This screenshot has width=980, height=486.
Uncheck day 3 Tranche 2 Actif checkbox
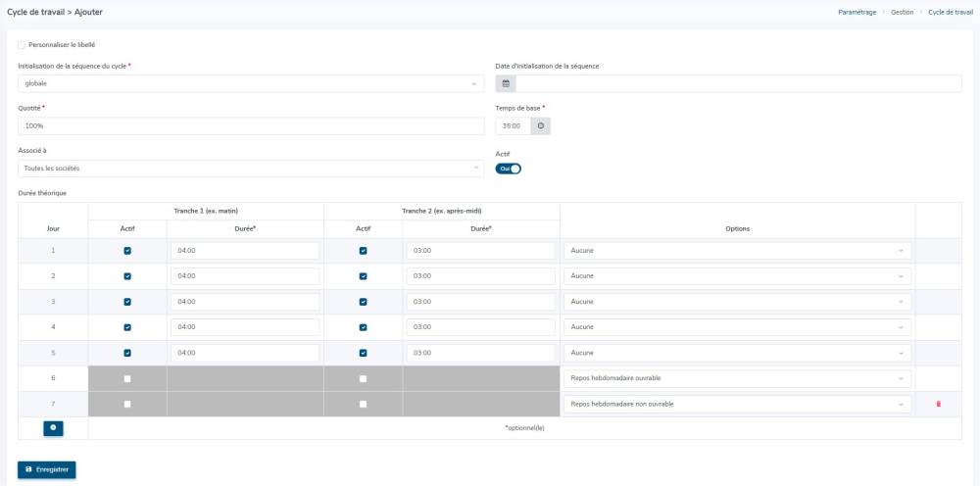pyautogui.click(x=364, y=302)
